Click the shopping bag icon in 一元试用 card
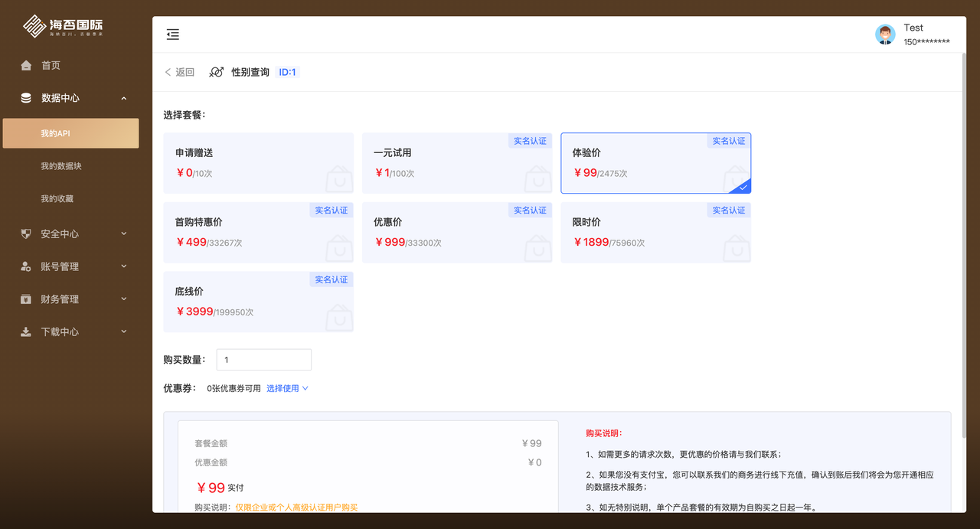The height and width of the screenshot is (529, 980). (538, 179)
